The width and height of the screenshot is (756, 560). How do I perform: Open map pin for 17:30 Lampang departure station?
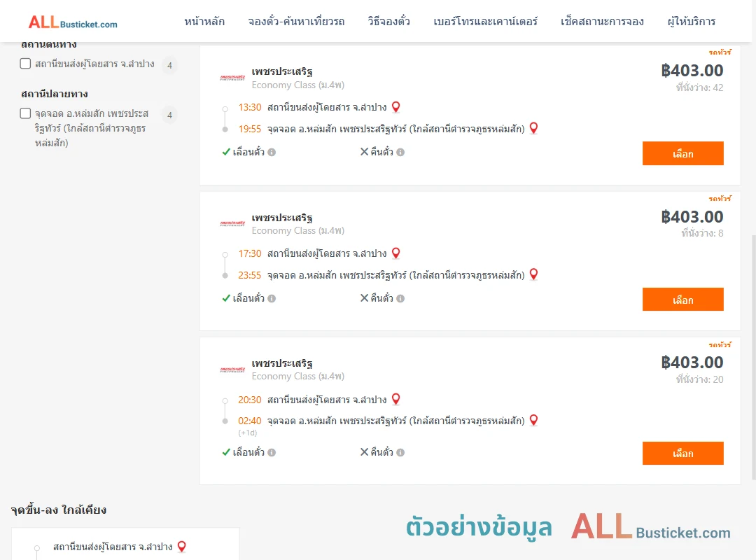395,253
